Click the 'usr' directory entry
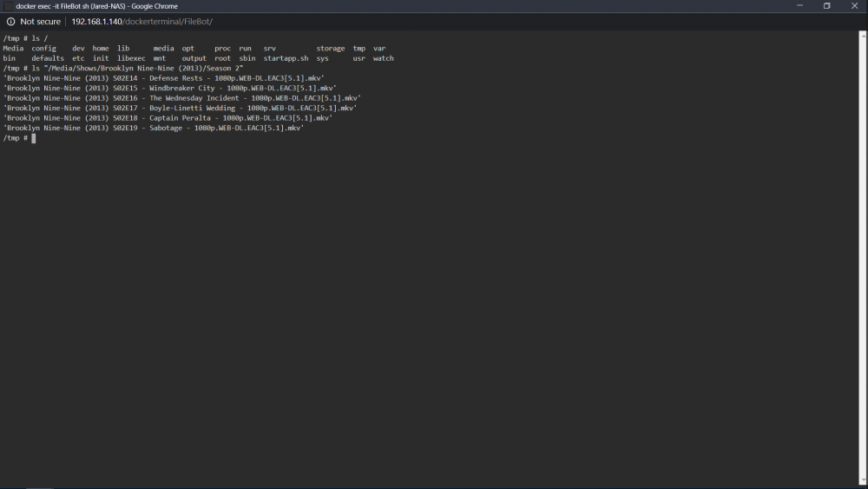The height and width of the screenshot is (489, 868). pos(358,58)
